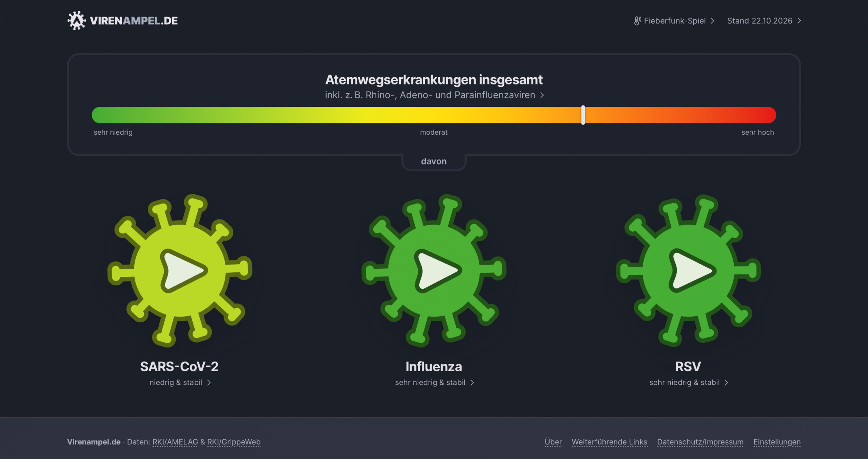Click the green Influenza virus icon
This screenshot has height=459, width=868.
click(x=434, y=270)
